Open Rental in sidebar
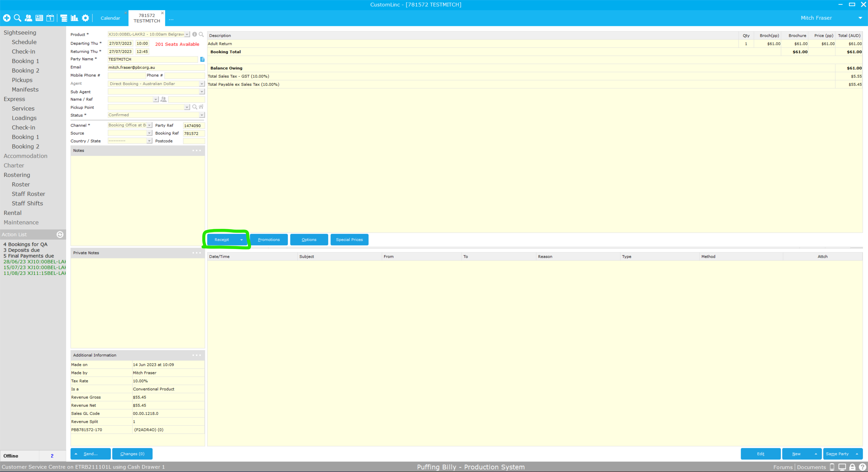Image resolution: width=868 pixels, height=472 pixels. (12, 213)
